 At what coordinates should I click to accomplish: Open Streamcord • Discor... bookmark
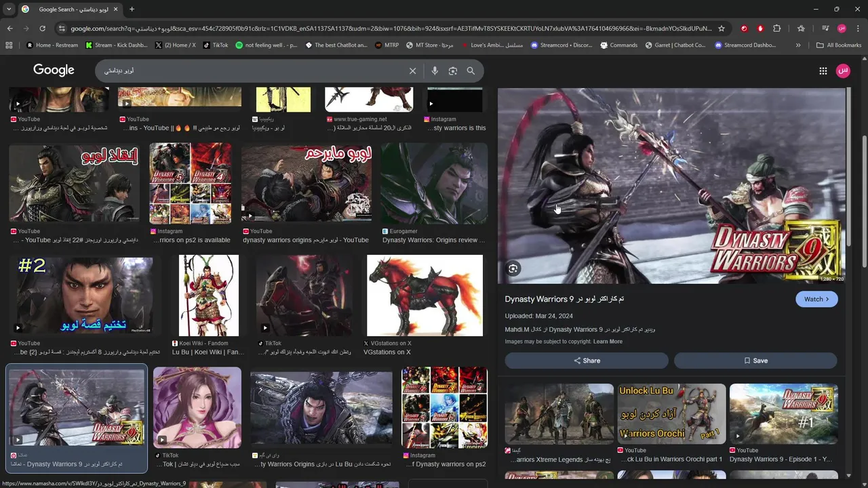tap(561, 45)
